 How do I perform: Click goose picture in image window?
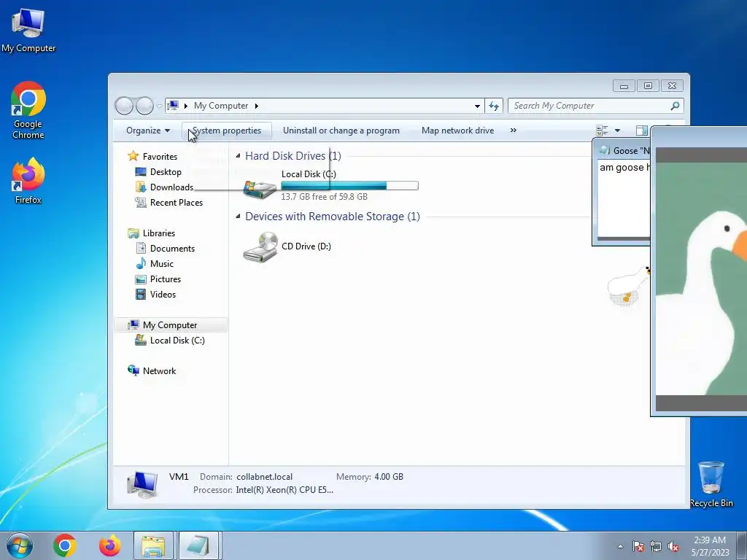[x=701, y=279]
